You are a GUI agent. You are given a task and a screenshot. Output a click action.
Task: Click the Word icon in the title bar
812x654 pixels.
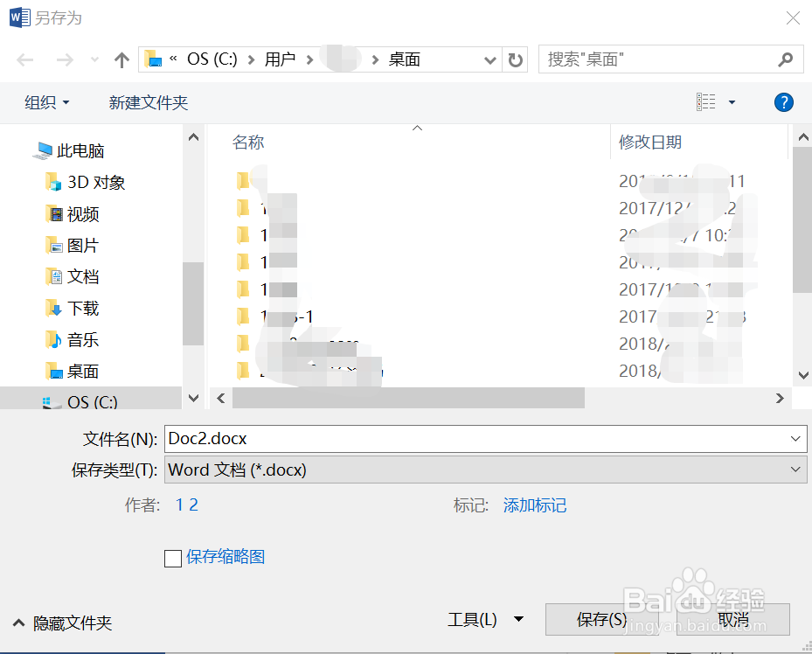17,17
